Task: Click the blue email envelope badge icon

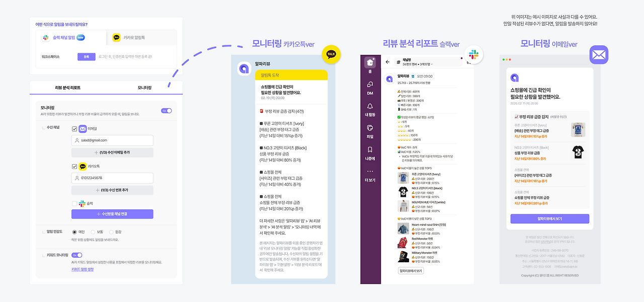Action: coord(599,55)
